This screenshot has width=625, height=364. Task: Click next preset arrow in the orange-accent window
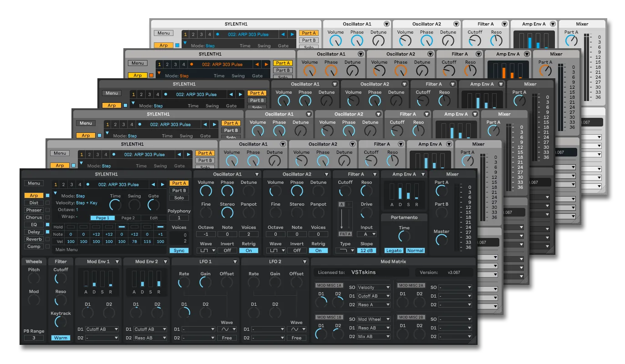coord(266,65)
